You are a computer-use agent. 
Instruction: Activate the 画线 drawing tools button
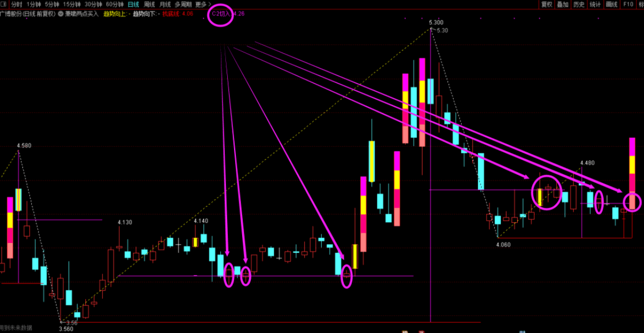(x=612, y=5)
